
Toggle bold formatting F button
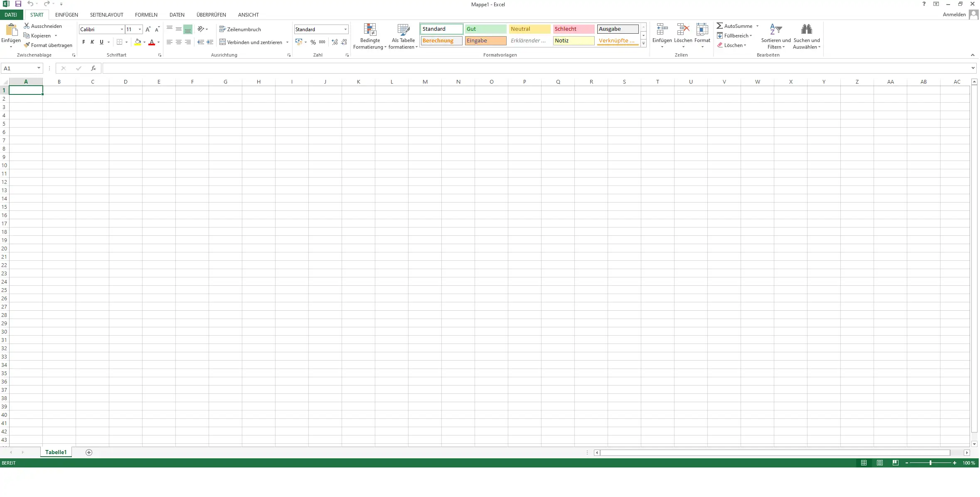(84, 42)
